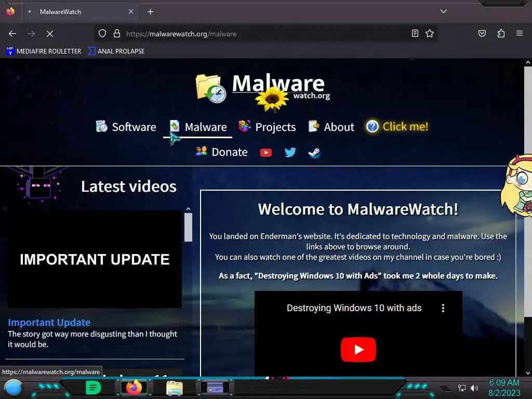Select the MalwareWatch tab
Screen dimensions: 532x399
point(81,12)
